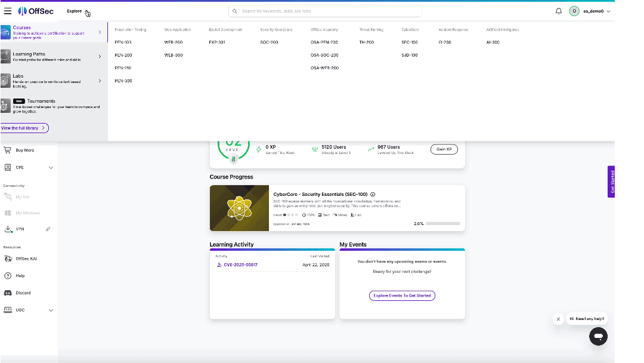Expand the Learning Paths chevron
The height and width of the screenshot is (363, 644).
tap(100, 56)
